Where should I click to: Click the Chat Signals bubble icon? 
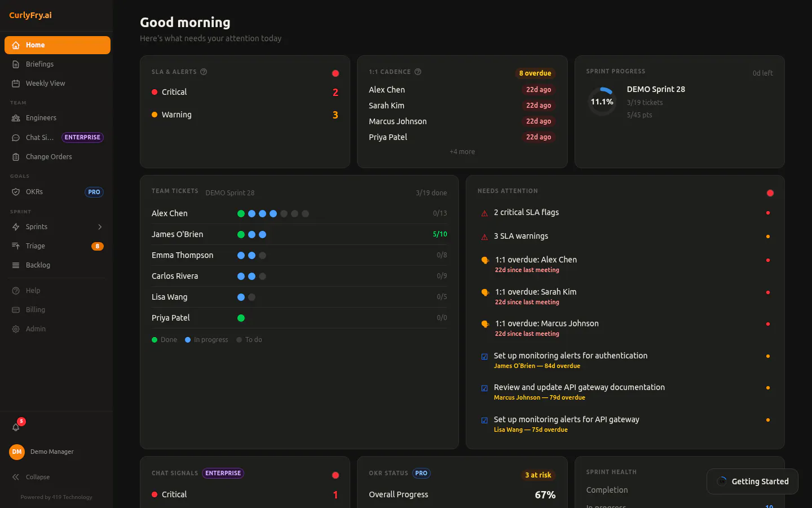[x=16, y=138]
